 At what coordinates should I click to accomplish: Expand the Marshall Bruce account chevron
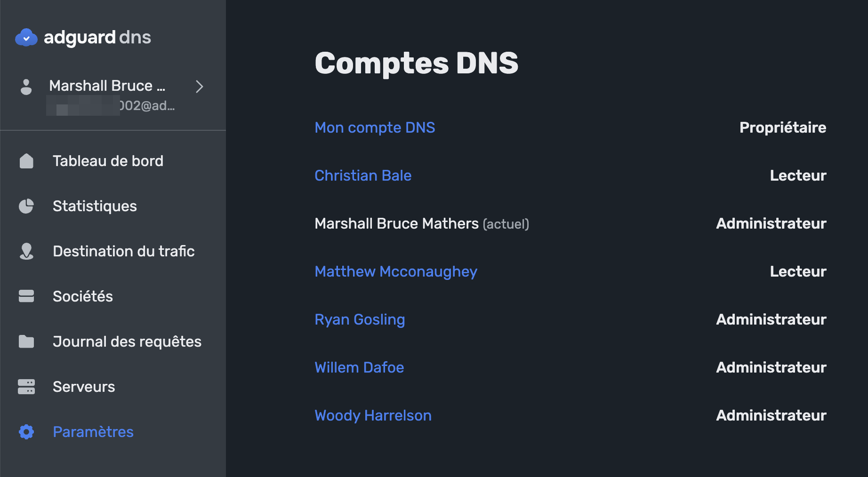199,87
